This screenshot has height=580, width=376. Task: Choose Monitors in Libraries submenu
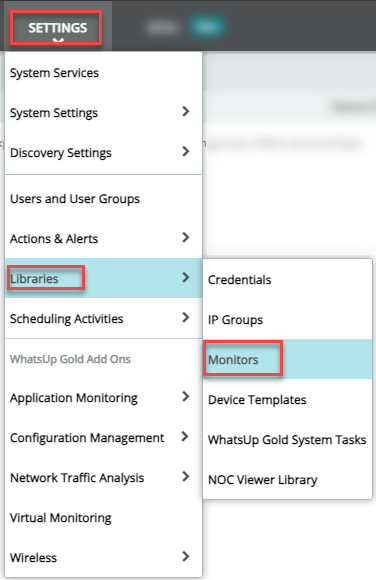click(x=287, y=359)
